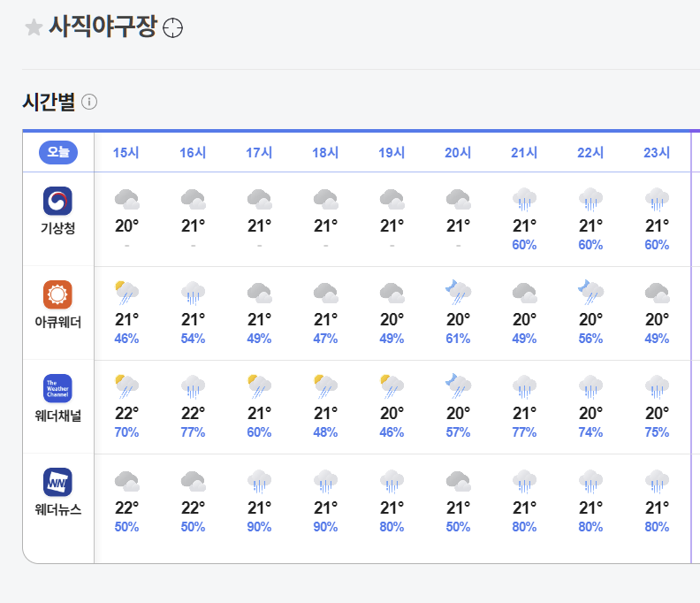Click 아큐웨더 54% precipitation at 16시
The width and height of the screenshot is (700, 603).
point(193,339)
